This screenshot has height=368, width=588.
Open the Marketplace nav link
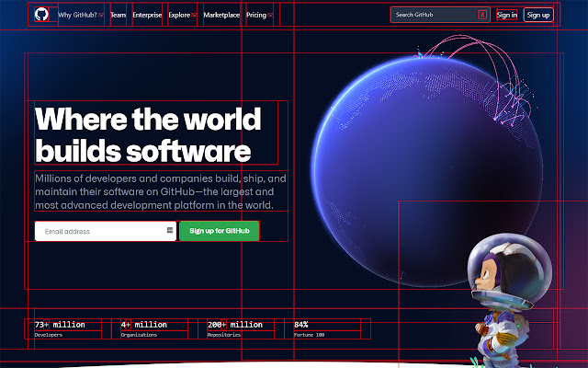click(221, 15)
